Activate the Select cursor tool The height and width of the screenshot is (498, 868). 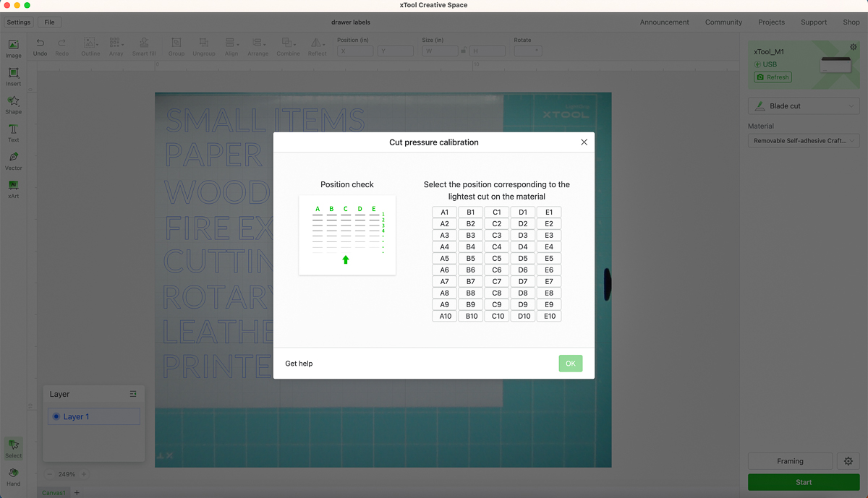point(13,448)
